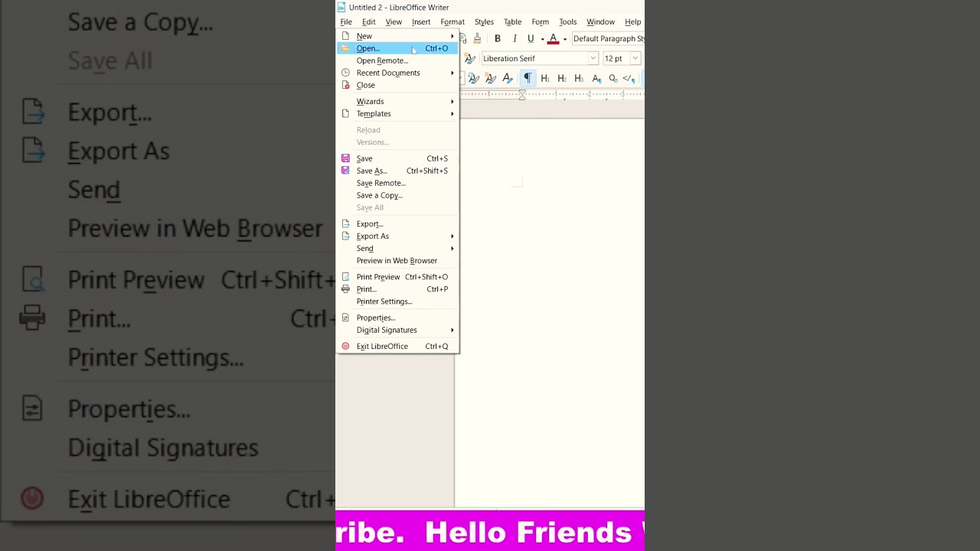Apply Preformatted Text style code icon

(629, 78)
